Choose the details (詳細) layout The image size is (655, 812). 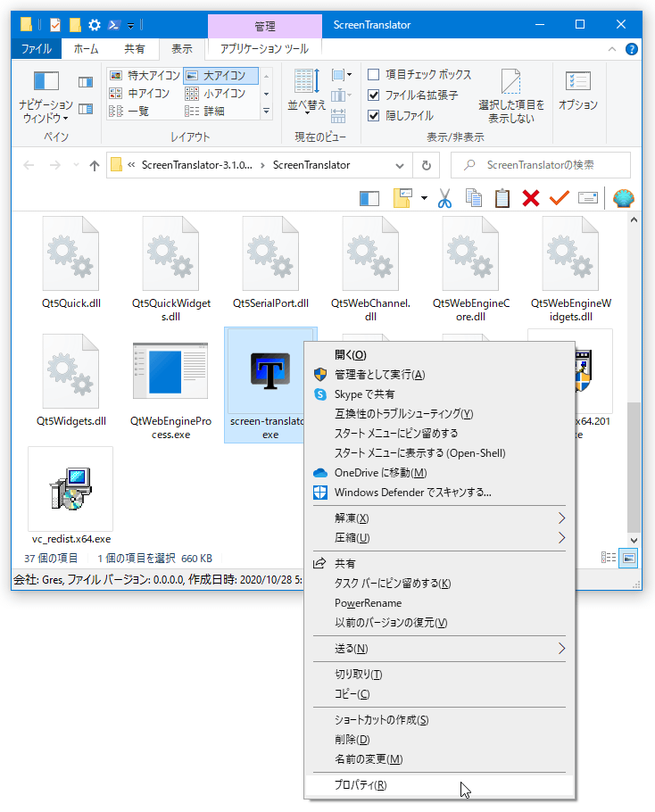pos(204,111)
